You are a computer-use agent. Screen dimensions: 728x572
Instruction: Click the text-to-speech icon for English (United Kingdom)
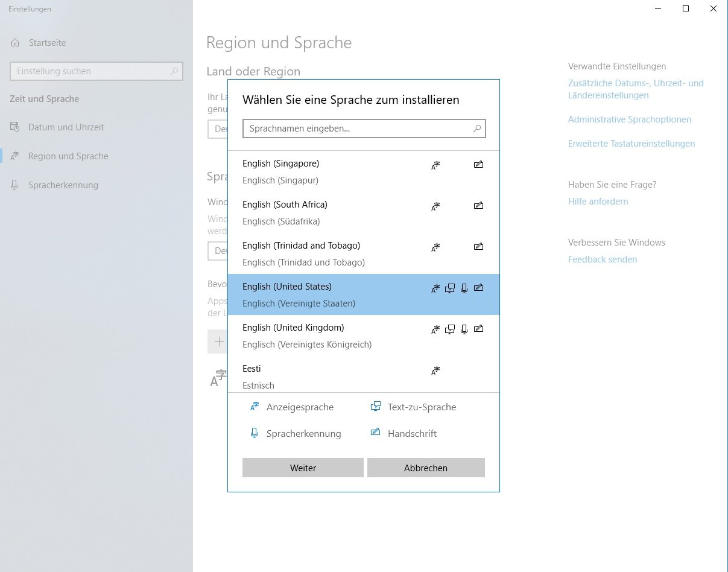click(x=449, y=329)
